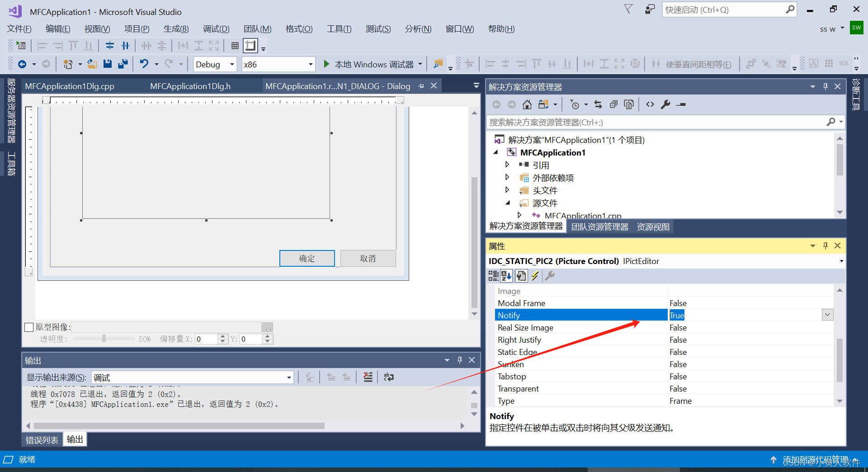868x472 pixels.
Task: Toggle Categorized view in Properties panel
Action: pyautogui.click(x=493, y=275)
